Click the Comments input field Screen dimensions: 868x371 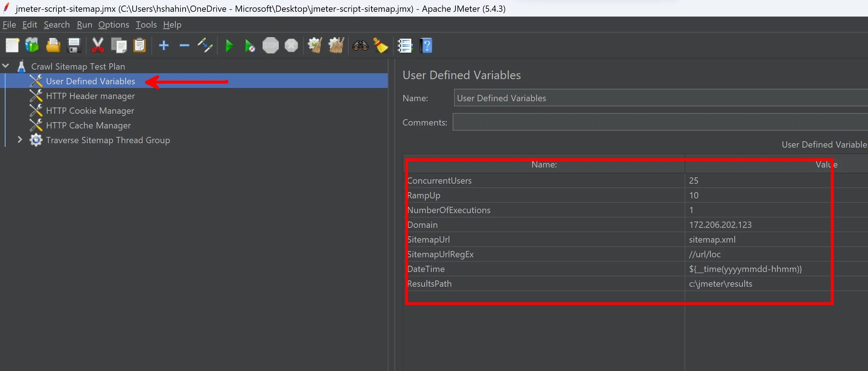click(x=659, y=122)
